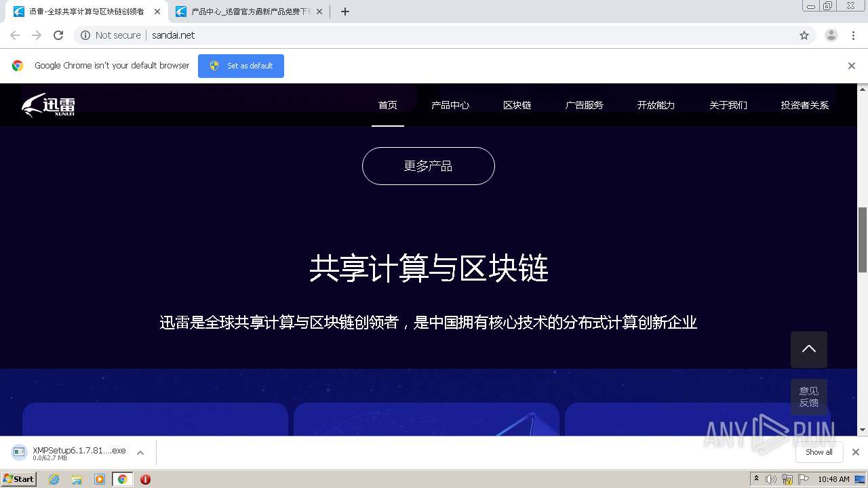This screenshot has height=488, width=868.
Task: Open the 意见反馈 feedback widget
Action: click(x=808, y=396)
